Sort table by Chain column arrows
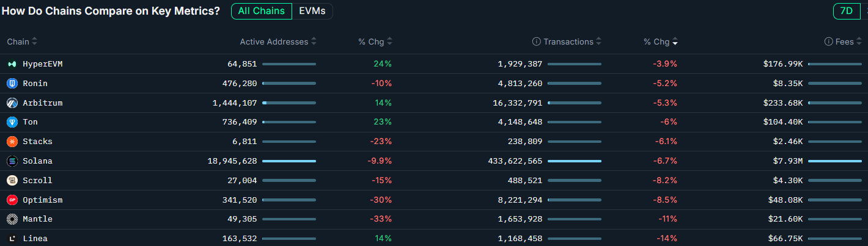Screen dimensions: 868x246 pyautogui.click(x=34, y=42)
